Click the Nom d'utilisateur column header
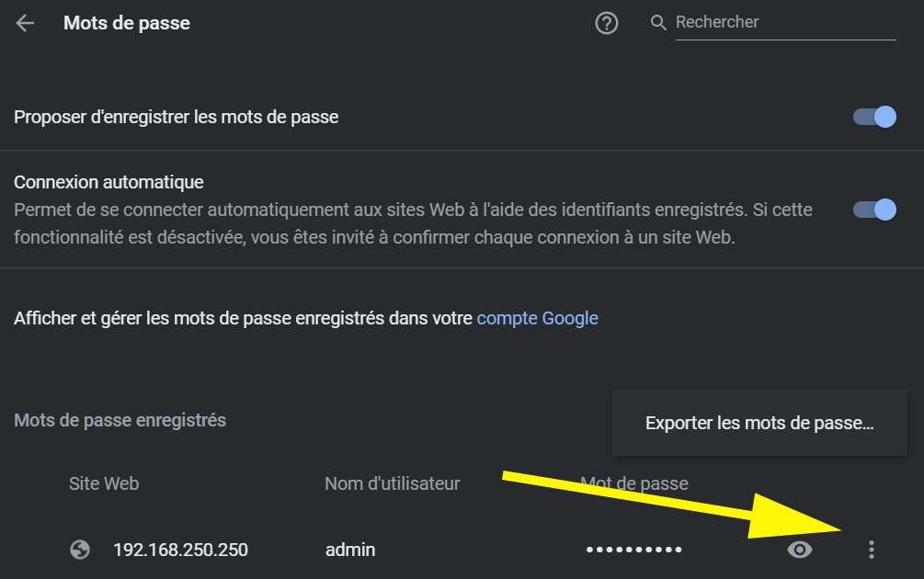 pos(393,483)
